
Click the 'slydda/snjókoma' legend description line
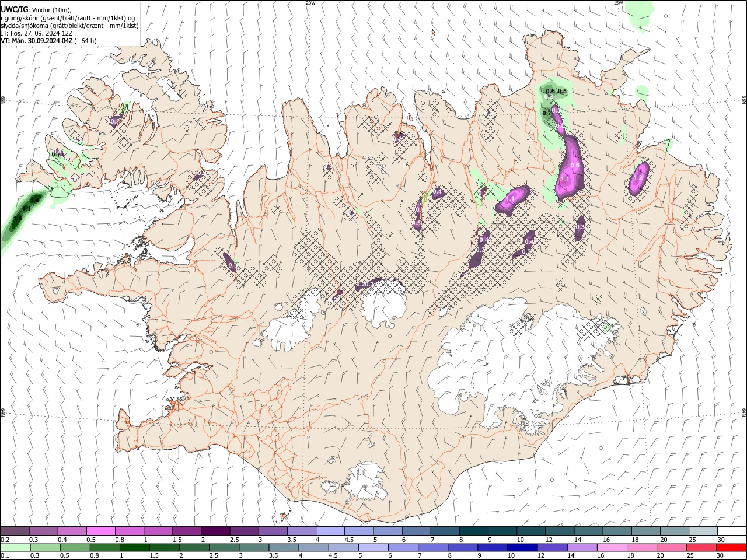click(69, 26)
